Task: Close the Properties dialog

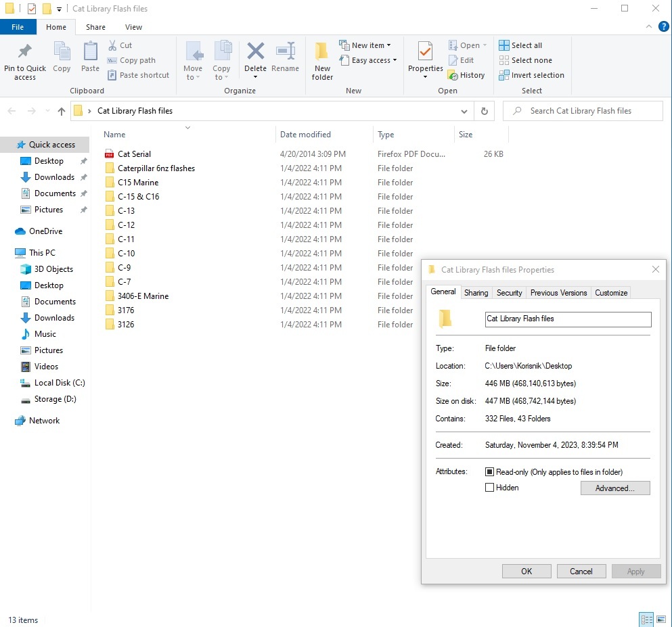Action: coord(655,269)
